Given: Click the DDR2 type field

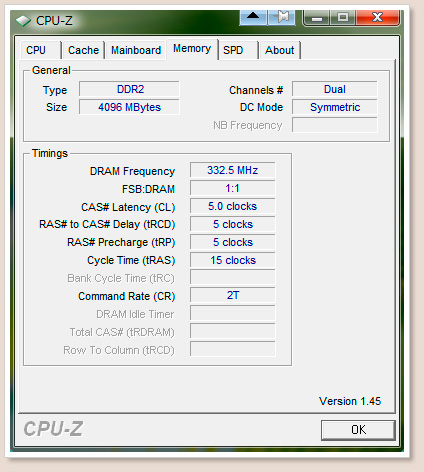Looking at the screenshot, I should click(129, 89).
